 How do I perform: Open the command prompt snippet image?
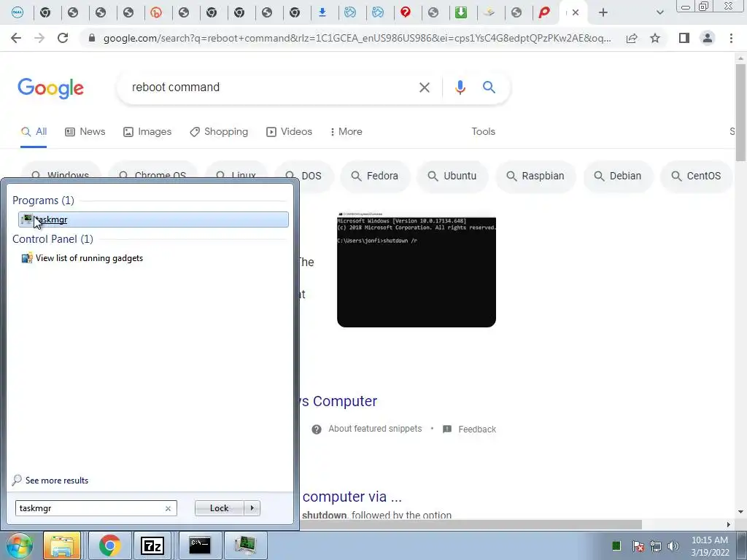417,269
